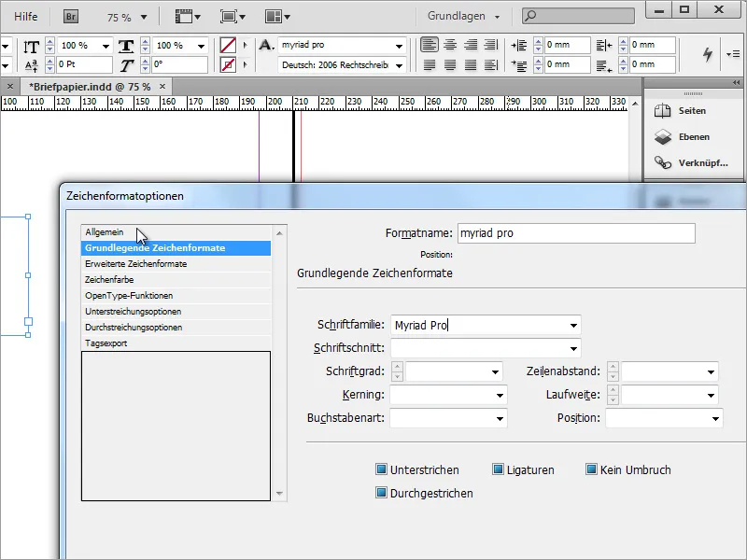
Task: Center align text in control bar
Action: click(450, 45)
